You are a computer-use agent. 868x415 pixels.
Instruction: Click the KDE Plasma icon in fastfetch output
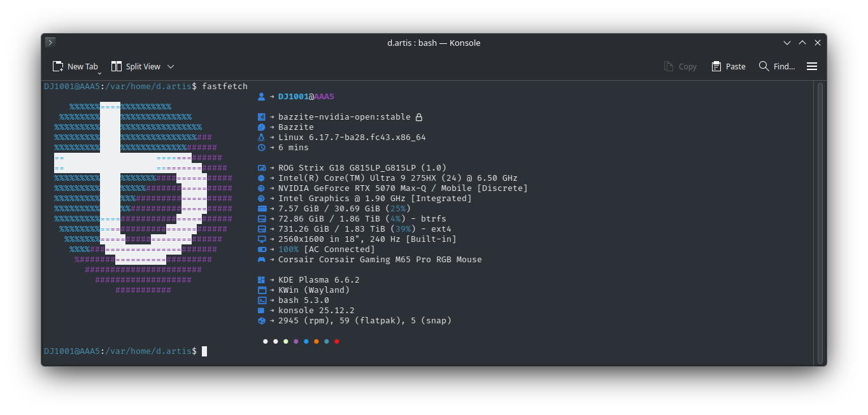[x=261, y=279]
